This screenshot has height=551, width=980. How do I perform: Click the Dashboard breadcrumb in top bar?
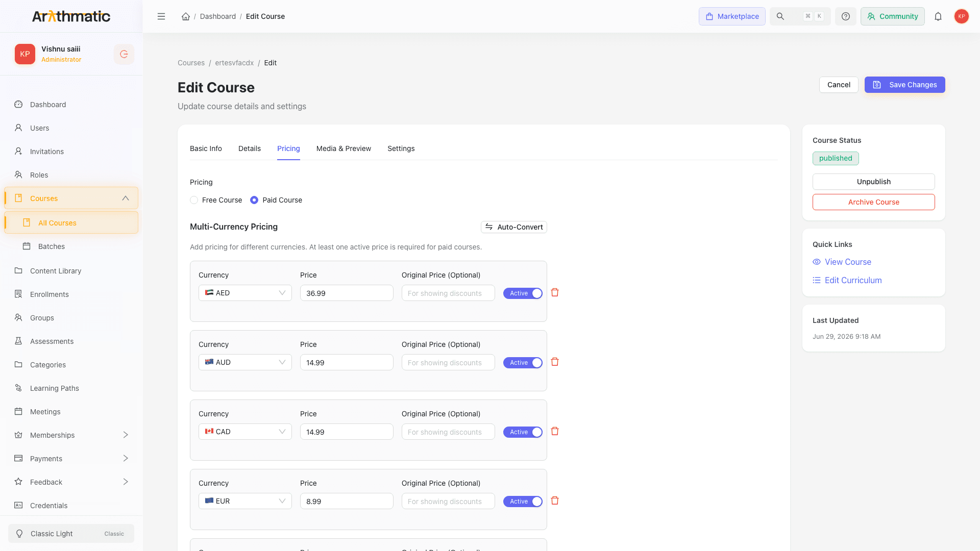coord(218,16)
